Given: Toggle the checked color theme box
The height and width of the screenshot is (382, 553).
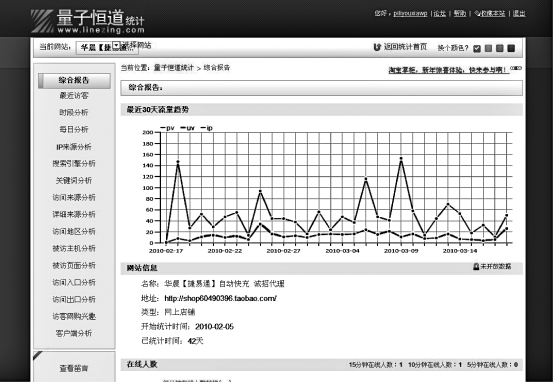Looking at the screenshot, I should [477, 49].
